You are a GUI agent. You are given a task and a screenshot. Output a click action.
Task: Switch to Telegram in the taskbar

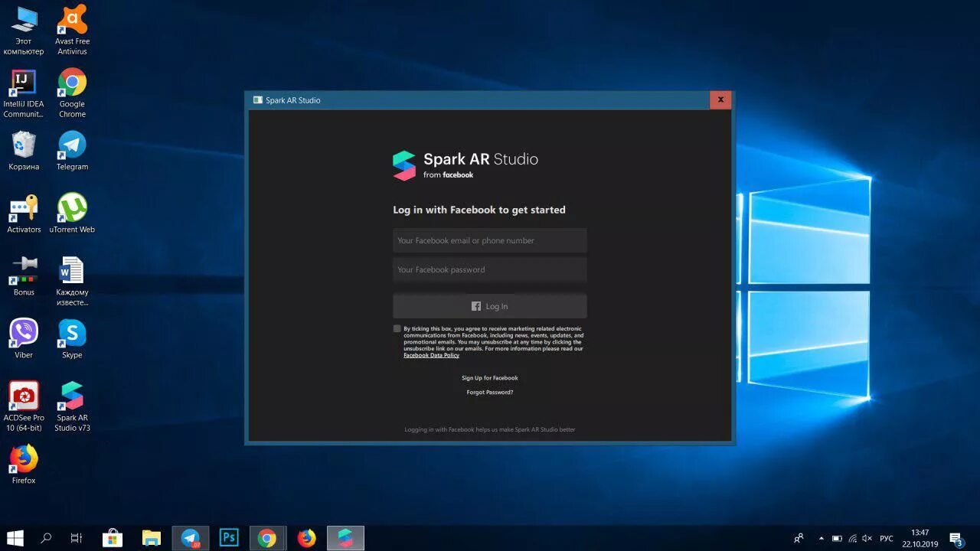point(191,538)
